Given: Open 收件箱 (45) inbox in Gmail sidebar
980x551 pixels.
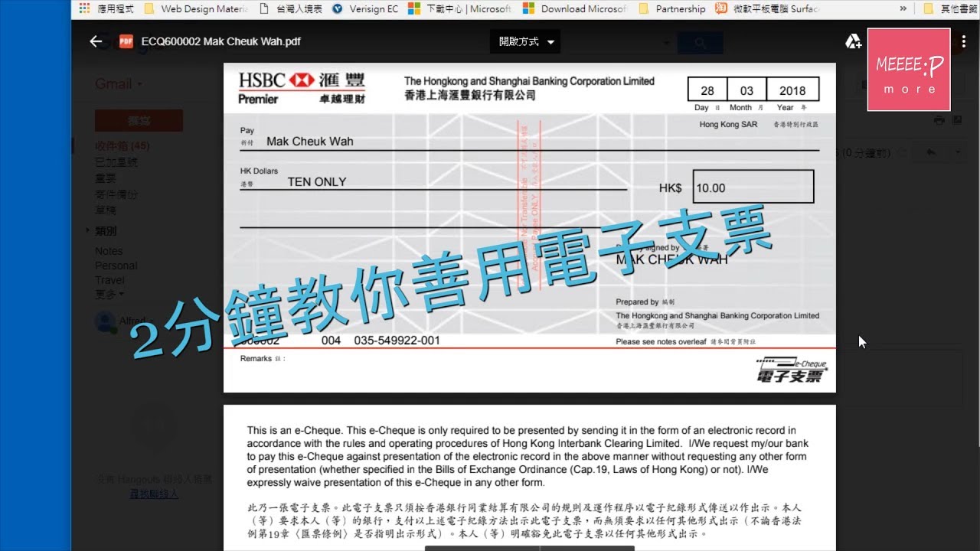Looking at the screenshot, I should [x=122, y=145].
